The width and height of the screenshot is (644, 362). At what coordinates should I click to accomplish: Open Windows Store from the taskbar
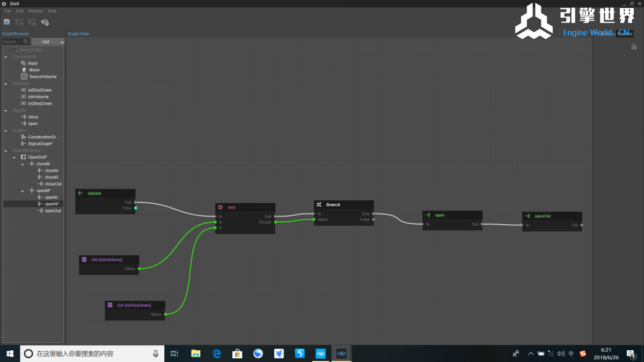(x=237, y=353)
